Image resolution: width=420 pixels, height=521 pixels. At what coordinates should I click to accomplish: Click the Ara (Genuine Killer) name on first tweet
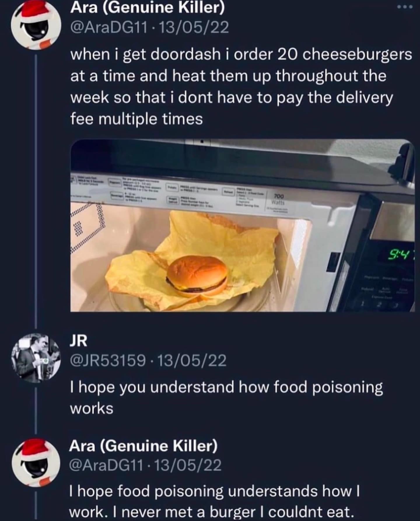pyautogui.click(x=148, y=8)
